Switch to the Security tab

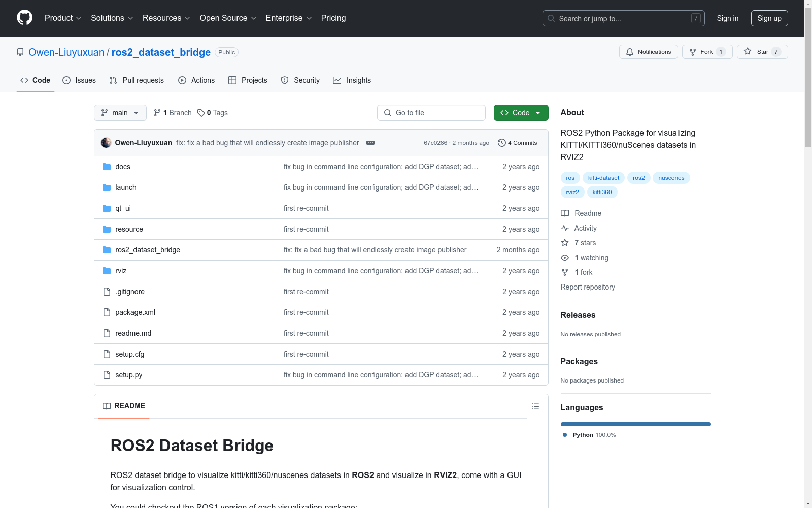click(x=300, y=80)
